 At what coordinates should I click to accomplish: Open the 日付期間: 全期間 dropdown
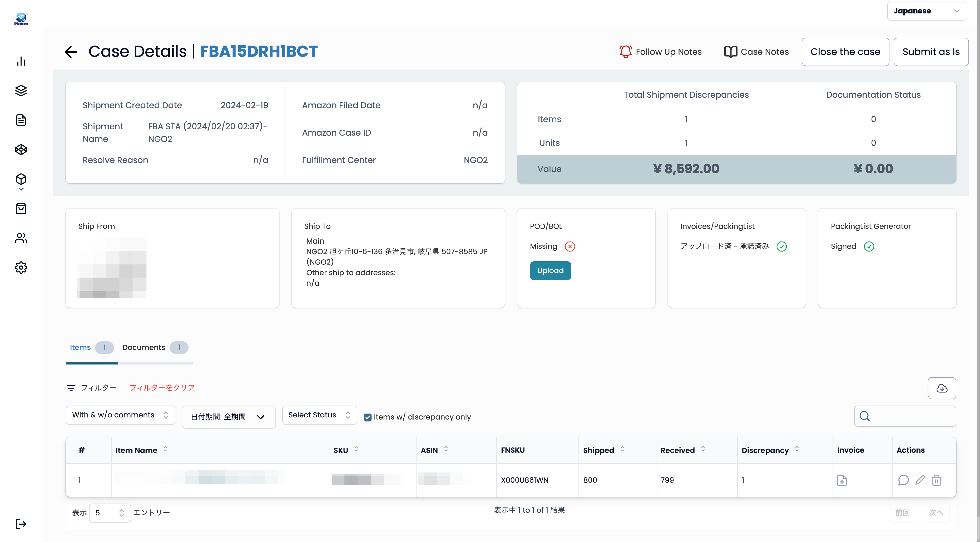click(x=228, y=417)
